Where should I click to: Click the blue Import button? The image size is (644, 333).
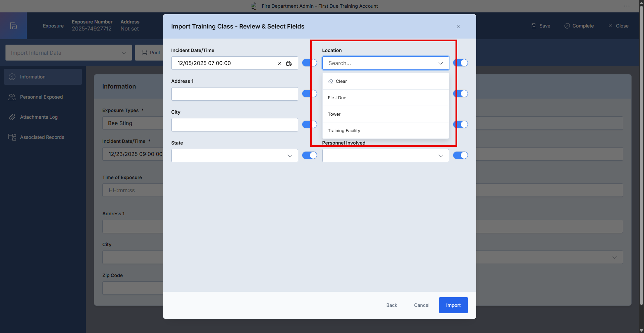[453, 305]
